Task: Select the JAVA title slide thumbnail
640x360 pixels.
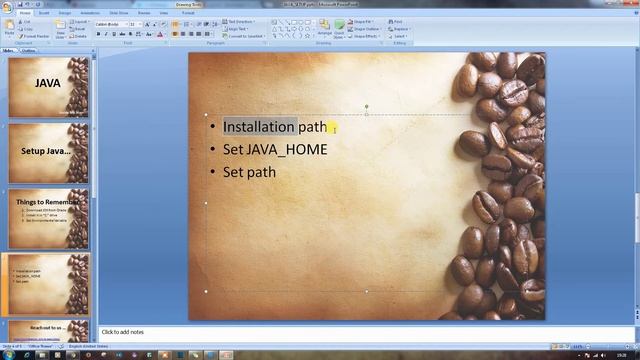Action: click(x=48, y=87)
